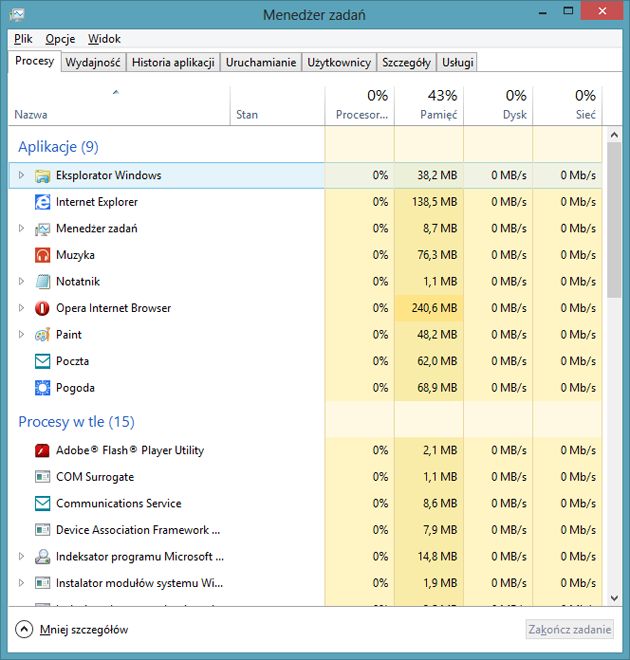Click the Zakończ zadanie button
The height and width of the screenshot is (660, 630).
click(x=569, y=630)
